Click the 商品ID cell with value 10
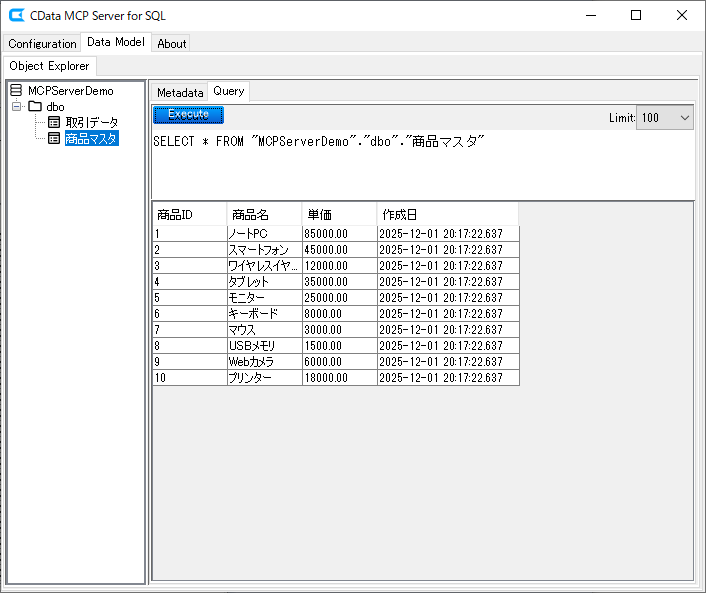This screenshot has height=593, width=706. pos(190,378)
